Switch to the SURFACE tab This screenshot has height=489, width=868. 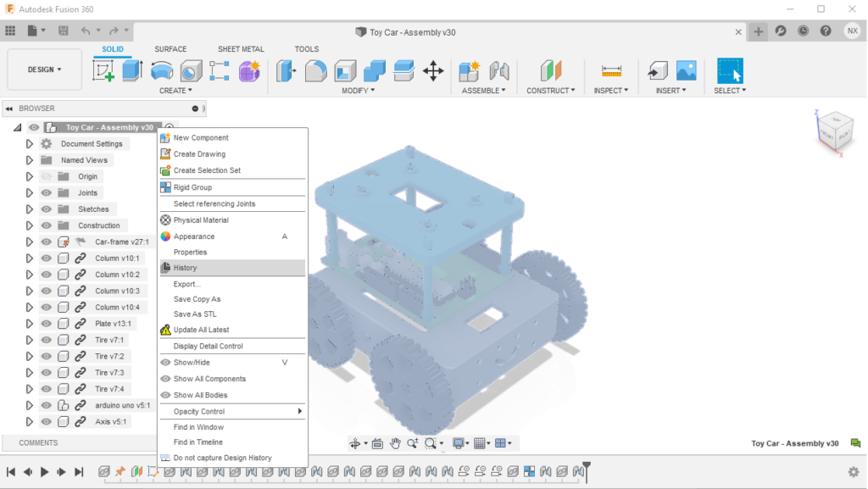170,48
